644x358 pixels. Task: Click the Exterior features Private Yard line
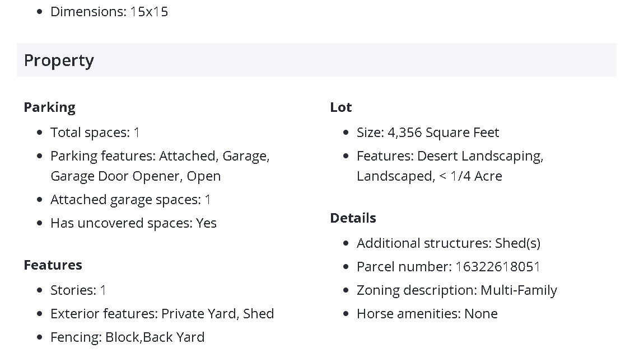click(x=162, y=314)
